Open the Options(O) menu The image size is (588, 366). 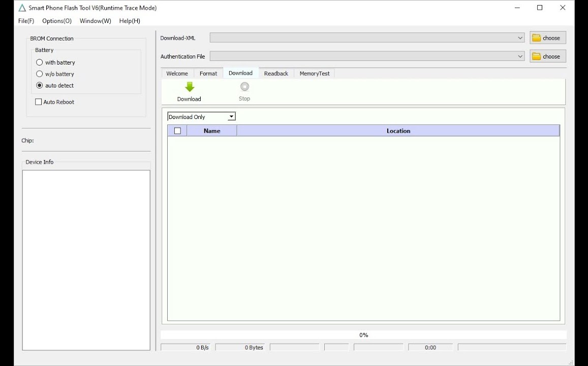coord(56,21)
